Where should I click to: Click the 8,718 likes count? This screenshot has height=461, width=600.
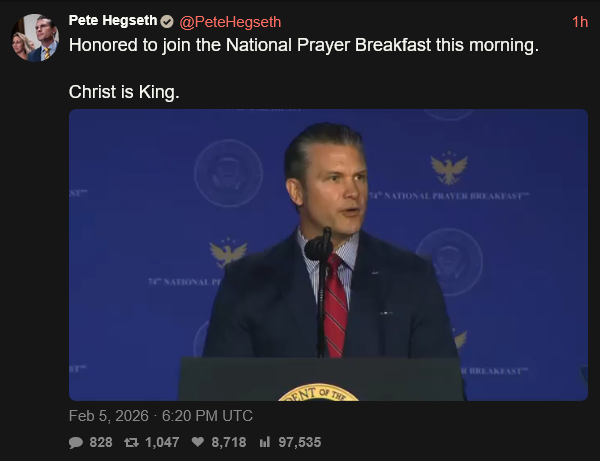[229, 442]
